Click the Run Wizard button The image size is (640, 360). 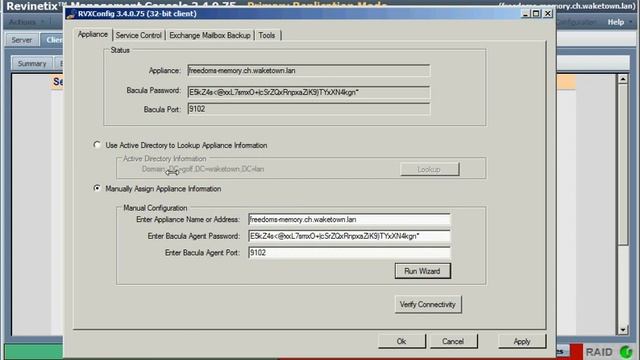[x=422, y=271]
